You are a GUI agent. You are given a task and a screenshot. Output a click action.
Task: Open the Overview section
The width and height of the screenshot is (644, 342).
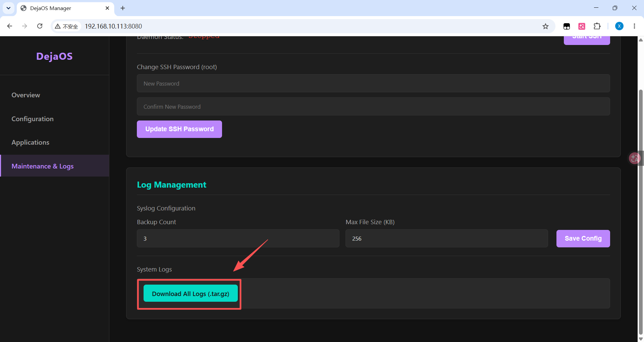click(55, 95)
